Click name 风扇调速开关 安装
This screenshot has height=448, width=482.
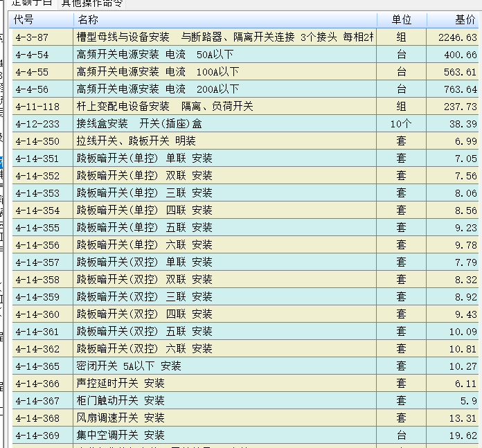pos(120,418)
